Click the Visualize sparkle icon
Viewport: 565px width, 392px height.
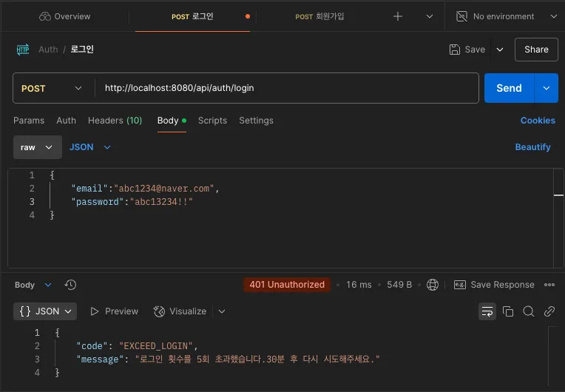[x=159, y=311]
